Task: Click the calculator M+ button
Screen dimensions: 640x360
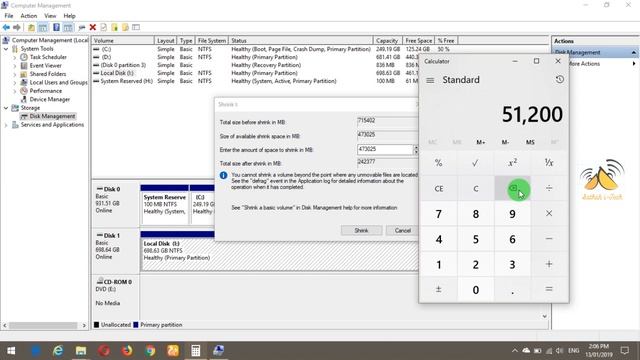Action: point(481,142)
